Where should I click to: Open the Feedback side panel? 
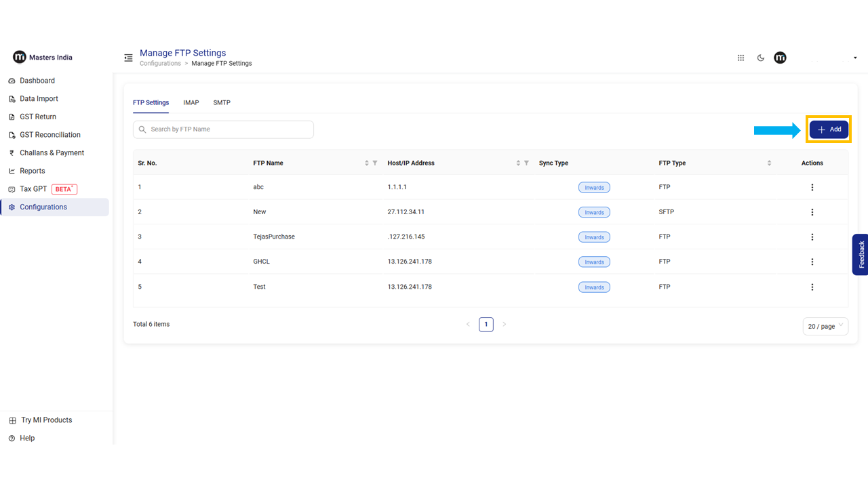point(860,254)
